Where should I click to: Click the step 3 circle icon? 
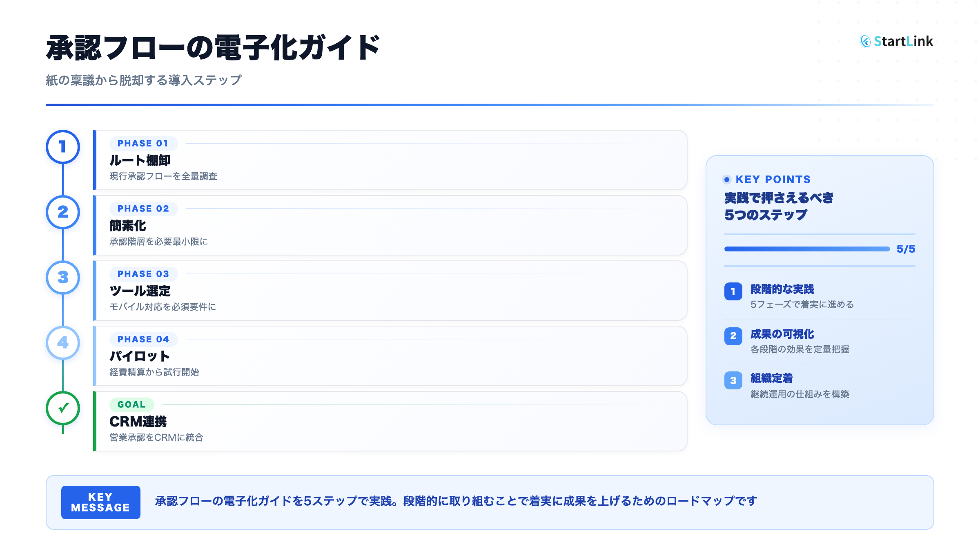pos(62,278)
